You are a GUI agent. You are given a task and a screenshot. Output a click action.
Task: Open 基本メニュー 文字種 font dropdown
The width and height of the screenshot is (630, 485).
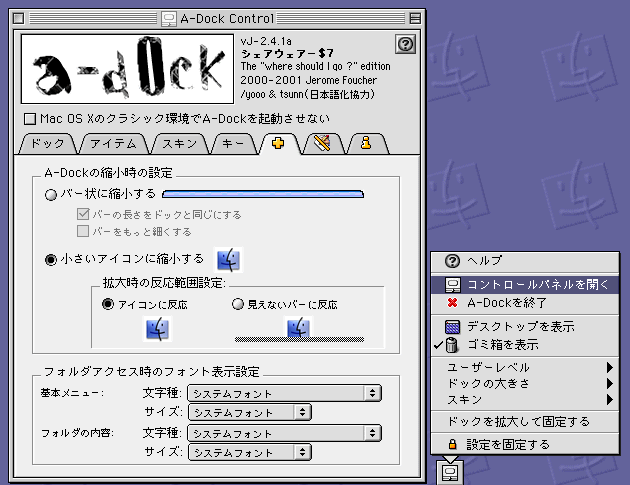[284, 393]
